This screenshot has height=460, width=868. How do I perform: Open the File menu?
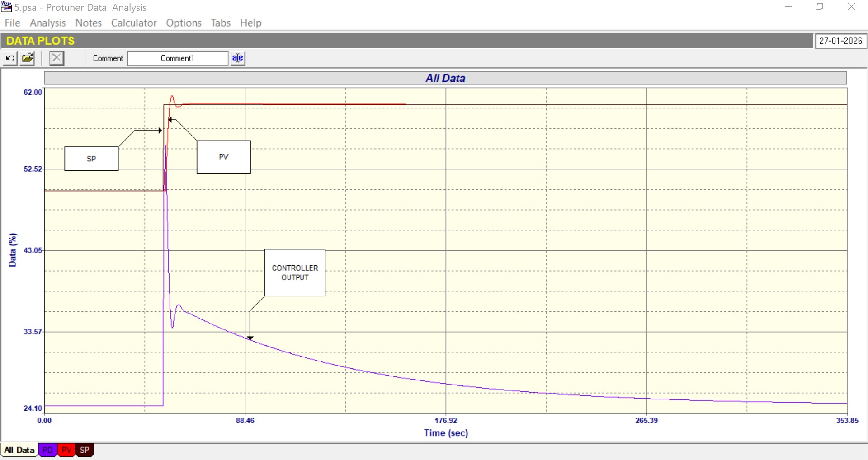coord(12,23)
